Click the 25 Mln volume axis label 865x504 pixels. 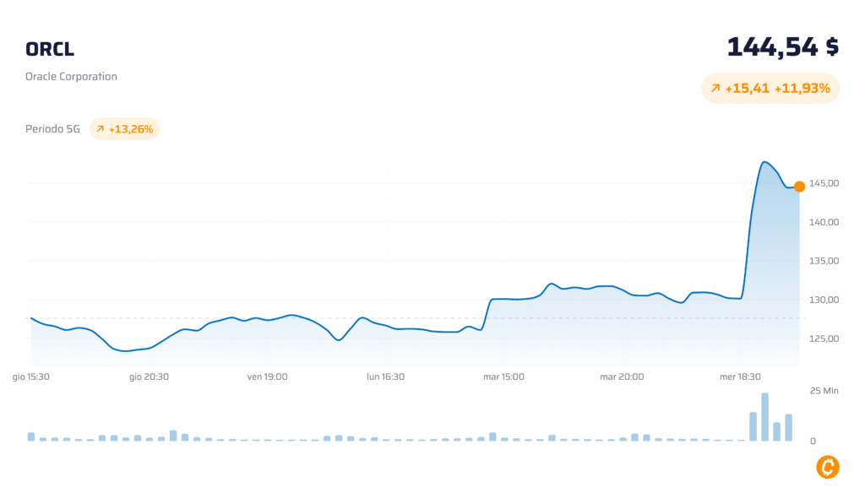tap(824, 390)
